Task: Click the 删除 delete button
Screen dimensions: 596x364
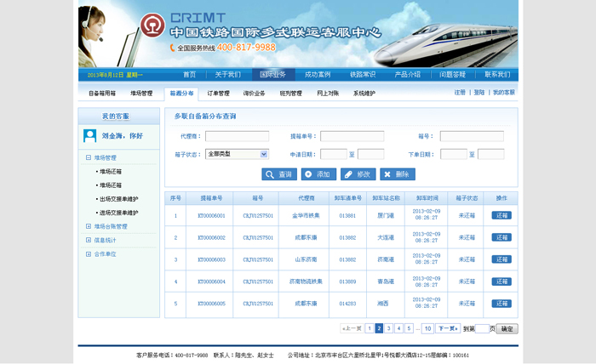Action: click(398, 174)
